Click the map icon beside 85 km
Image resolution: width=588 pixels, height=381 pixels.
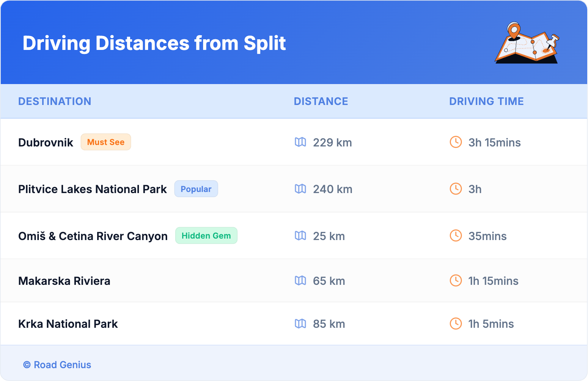click(300, 324)
